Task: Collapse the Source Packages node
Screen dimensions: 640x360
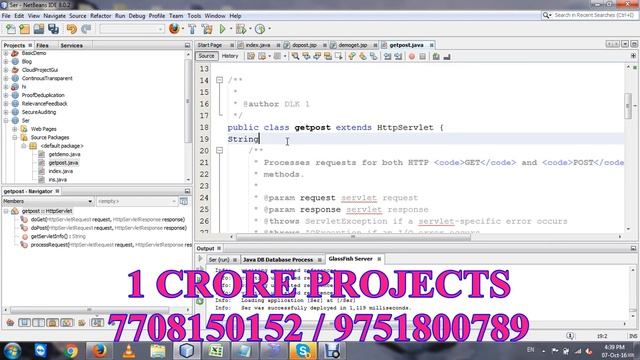Action: 15,138
